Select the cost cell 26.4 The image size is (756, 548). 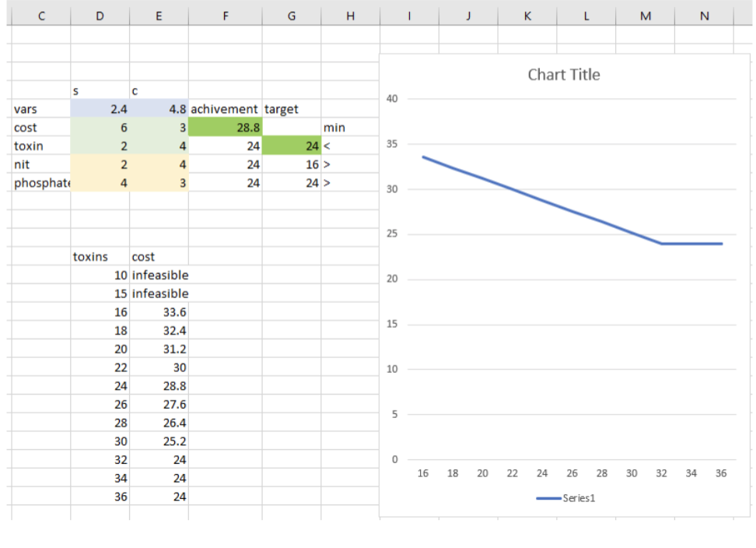pyautogui.click(x=159, y=423)
